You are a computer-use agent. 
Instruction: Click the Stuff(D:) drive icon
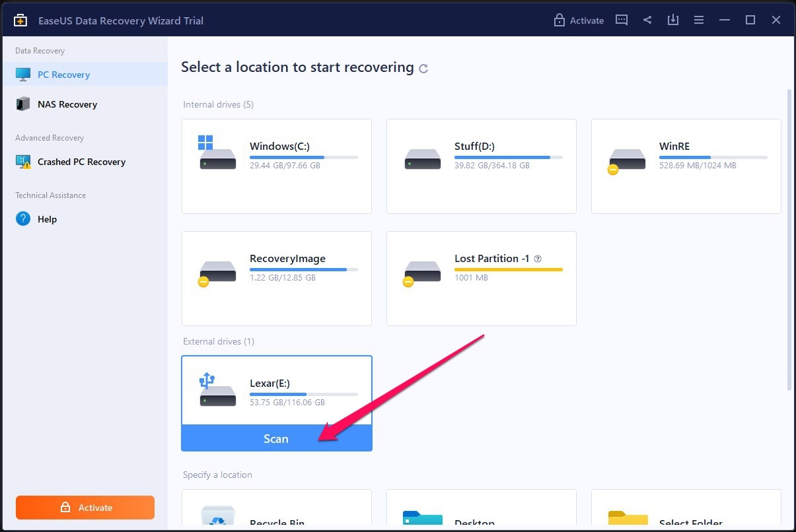point(422,158)
